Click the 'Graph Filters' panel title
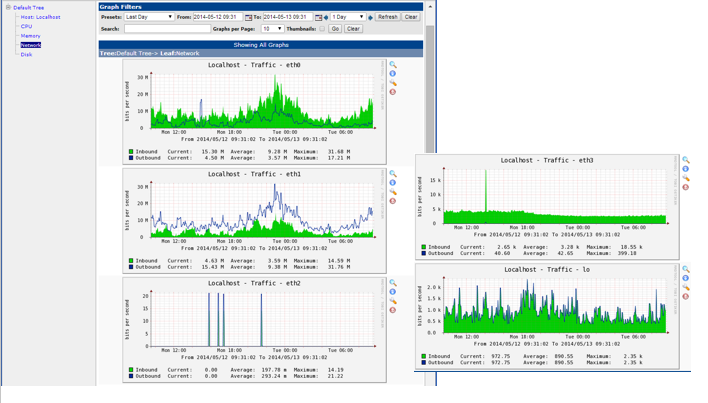Viewport: 708px width, 403px height. coord(121,7)
